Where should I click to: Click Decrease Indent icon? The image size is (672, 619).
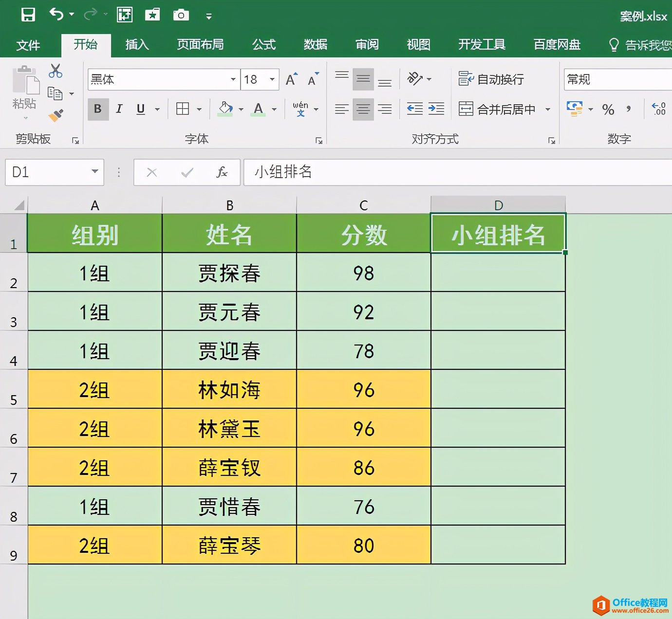point(415,109)
